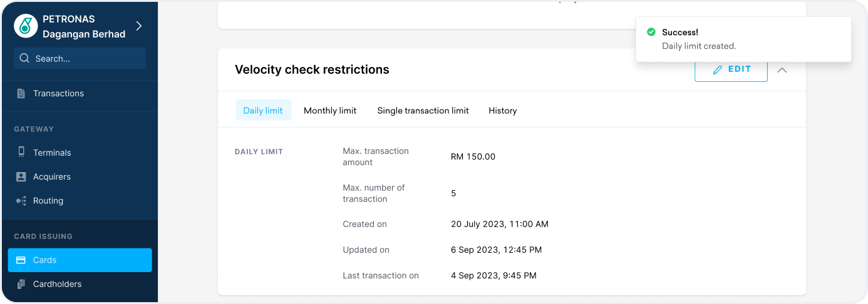View the History tab

point(502,110)
